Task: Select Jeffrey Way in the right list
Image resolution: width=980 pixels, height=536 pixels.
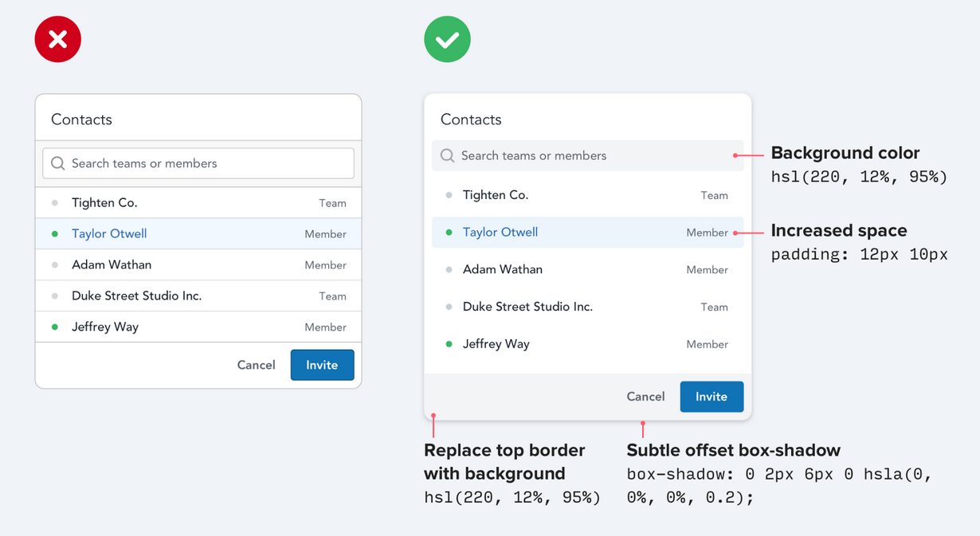Action: point(496,344)
